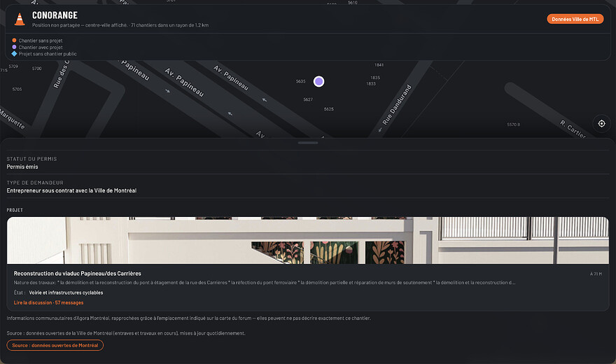The height and width of the screenshot is (364, 616).
Task: Click the 'R. Cartier' street label
Action: coord(573,129)
